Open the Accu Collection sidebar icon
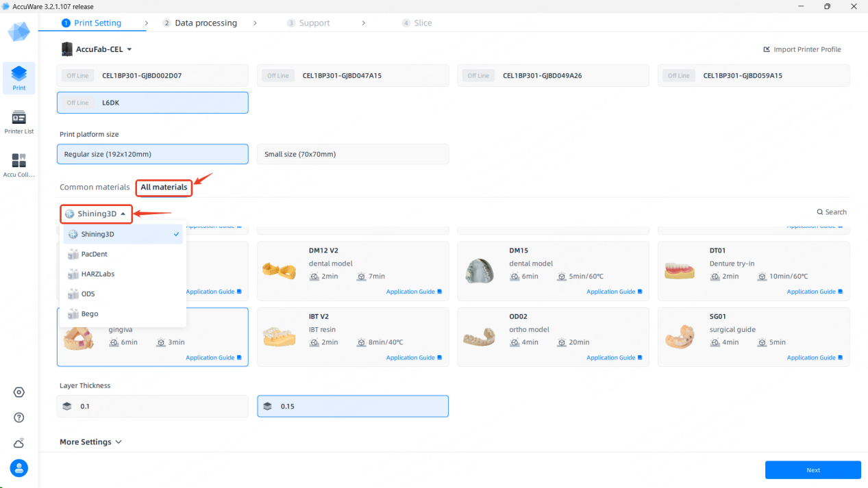The image size is (868, 488). coord(19,165)
